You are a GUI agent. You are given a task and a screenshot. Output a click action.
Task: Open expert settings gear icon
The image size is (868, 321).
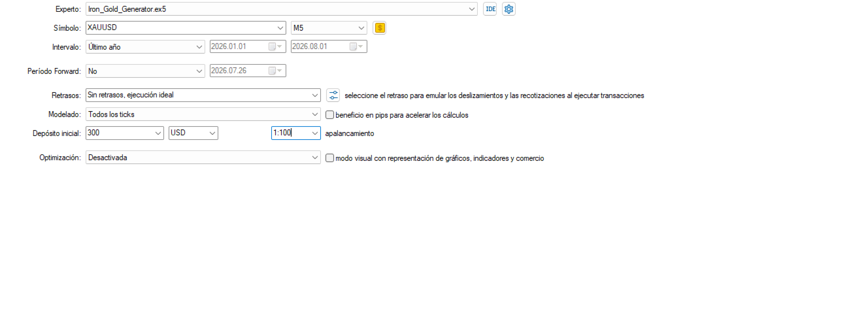pos(509,9)
